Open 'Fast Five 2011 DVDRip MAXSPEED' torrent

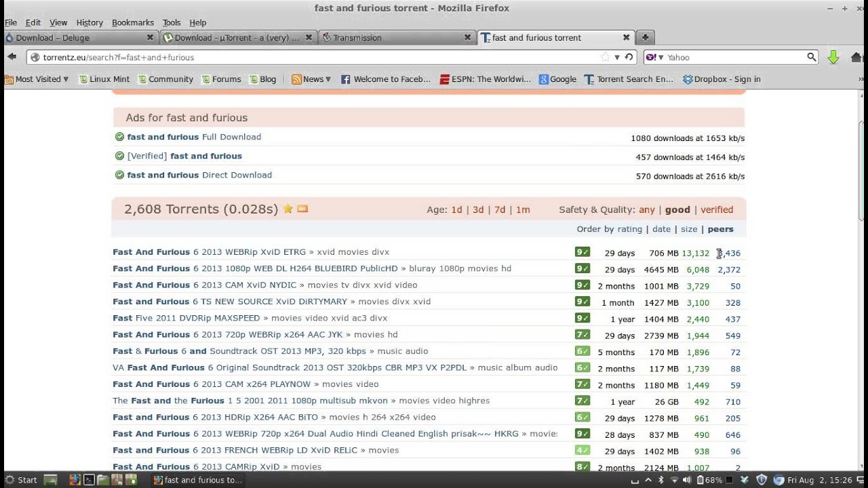click(186, 318)
